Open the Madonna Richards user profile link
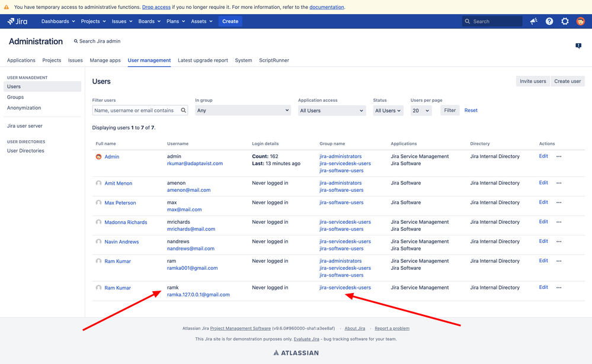592x364 pixels. point(126,222)
